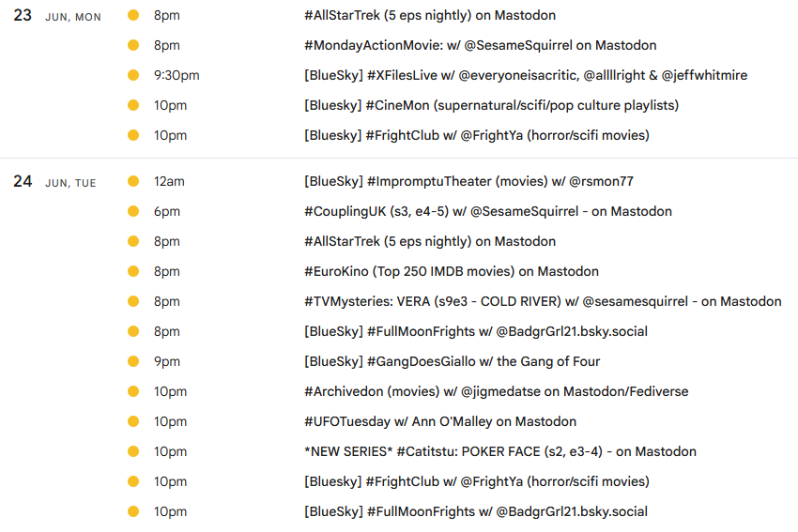Click the yellow dot beside 9pm #GangDoesGiallo
798x532 pixels.
tap(133, 361)
